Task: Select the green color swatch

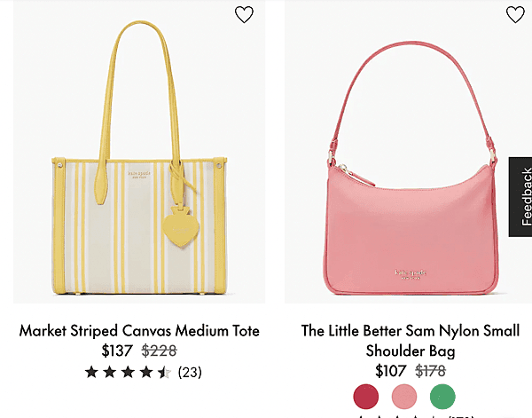Action: tap(442, 397)
